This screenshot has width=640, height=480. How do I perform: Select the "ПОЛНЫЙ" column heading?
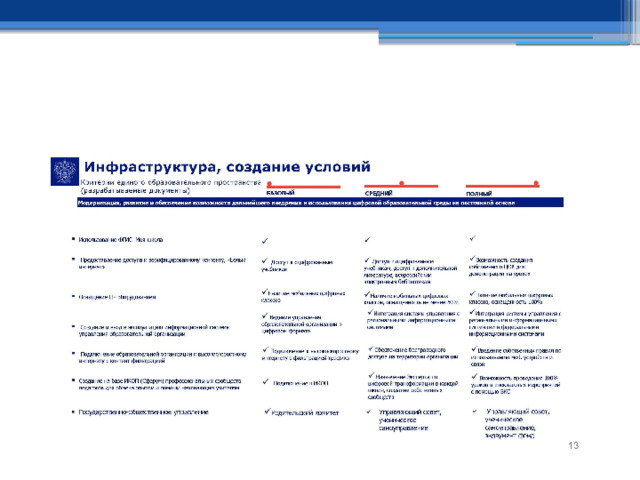[x=479, y=193]
